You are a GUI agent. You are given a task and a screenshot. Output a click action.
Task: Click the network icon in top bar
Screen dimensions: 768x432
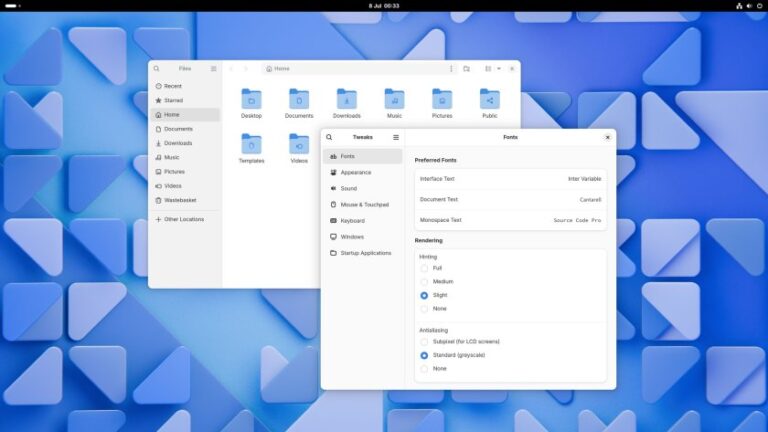(739, 6)
